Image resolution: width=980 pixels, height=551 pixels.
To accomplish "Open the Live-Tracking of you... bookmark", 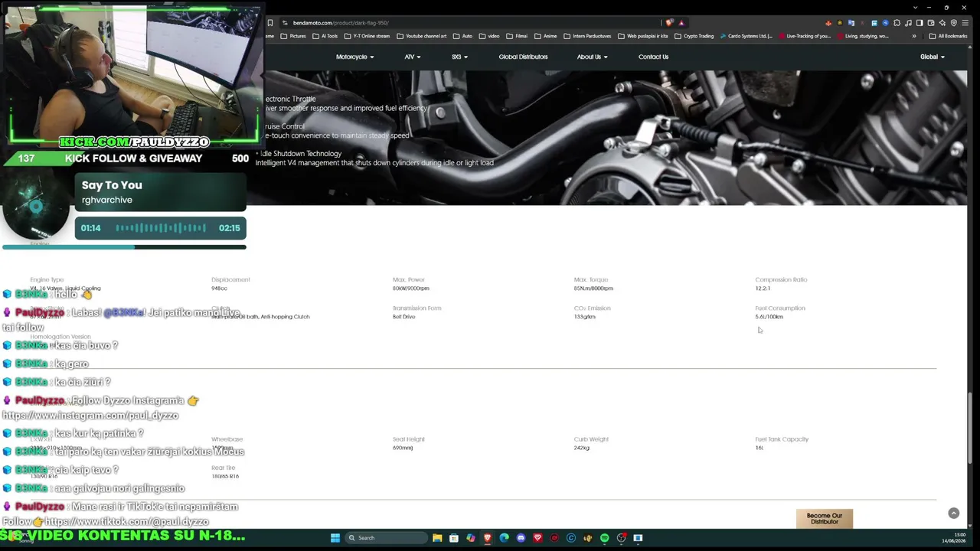I will [x=804, y=36].
